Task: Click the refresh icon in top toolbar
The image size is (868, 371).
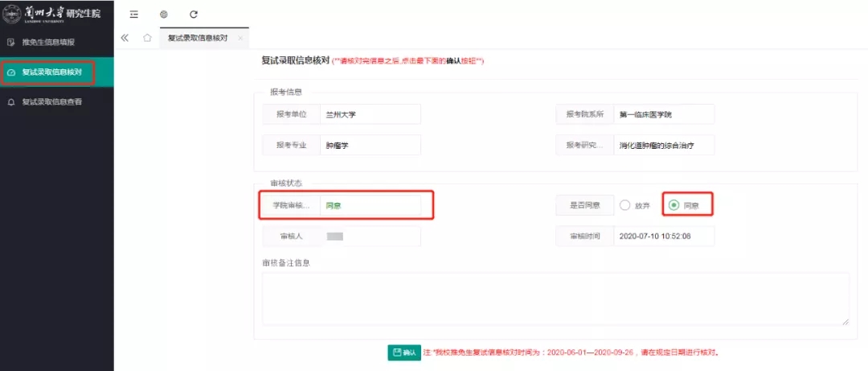Action: pos(193,14)
